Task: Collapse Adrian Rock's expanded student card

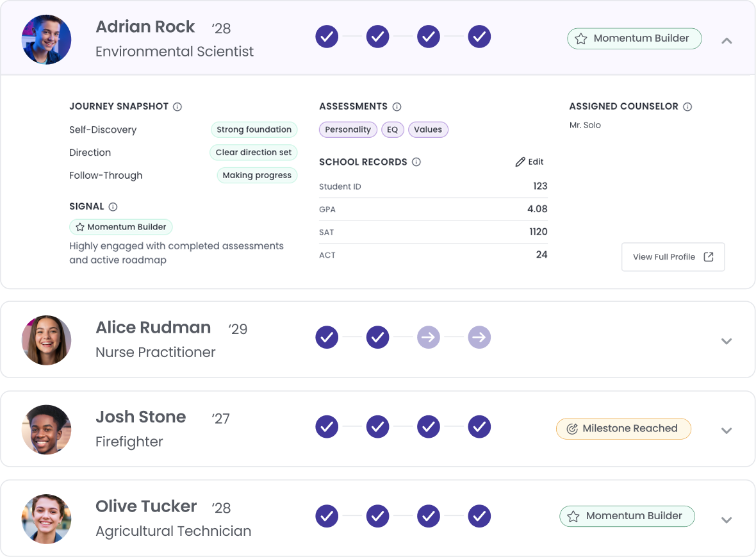Action: (x=726, y=40)
